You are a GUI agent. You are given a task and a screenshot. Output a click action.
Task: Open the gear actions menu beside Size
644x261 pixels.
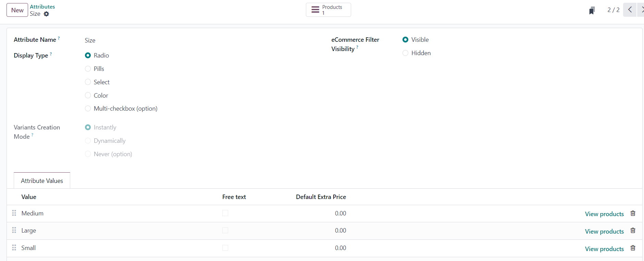(x=46, y=14)
